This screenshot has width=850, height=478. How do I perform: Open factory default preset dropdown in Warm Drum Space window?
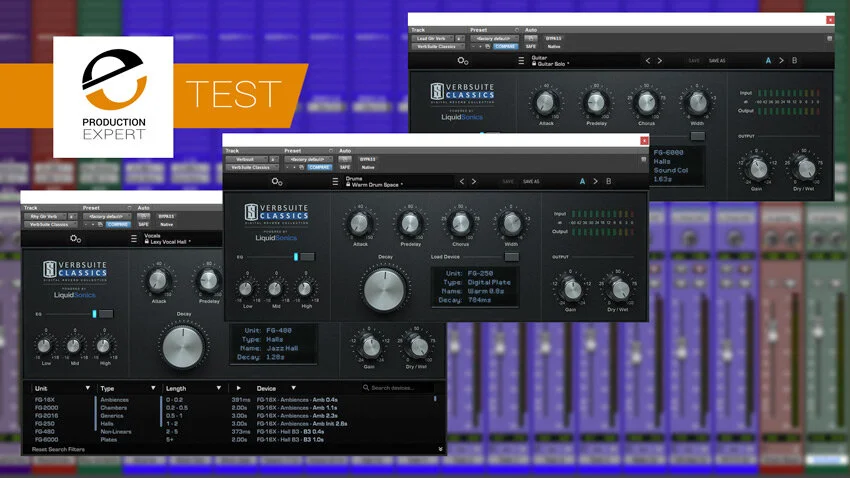click(x=308, y=159)
